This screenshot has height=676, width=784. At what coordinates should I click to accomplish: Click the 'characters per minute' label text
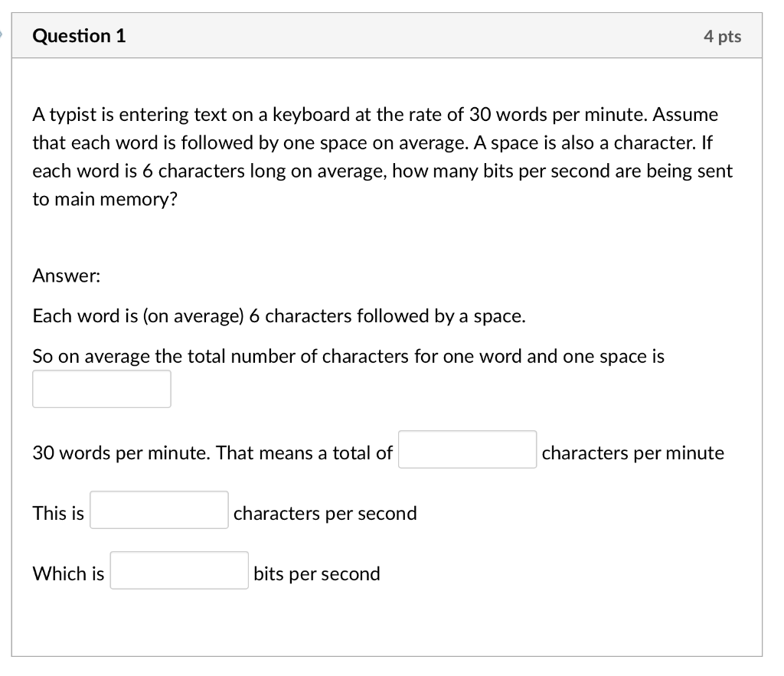(x=632, y=453)
